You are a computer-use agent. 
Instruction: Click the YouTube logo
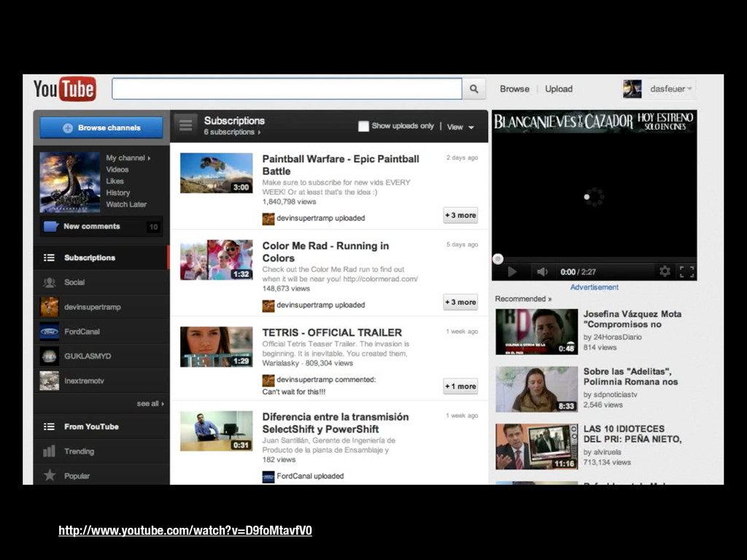coord(65,89)
